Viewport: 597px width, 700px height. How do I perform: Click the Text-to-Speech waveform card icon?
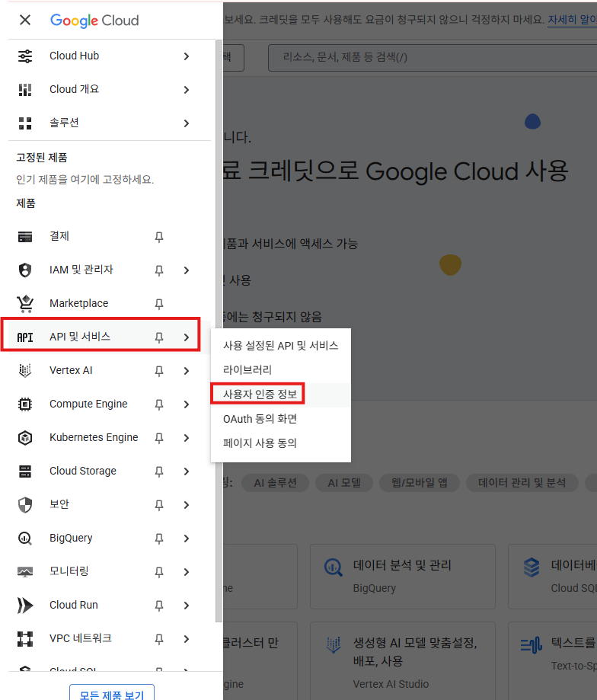click(x=531, y=645)
